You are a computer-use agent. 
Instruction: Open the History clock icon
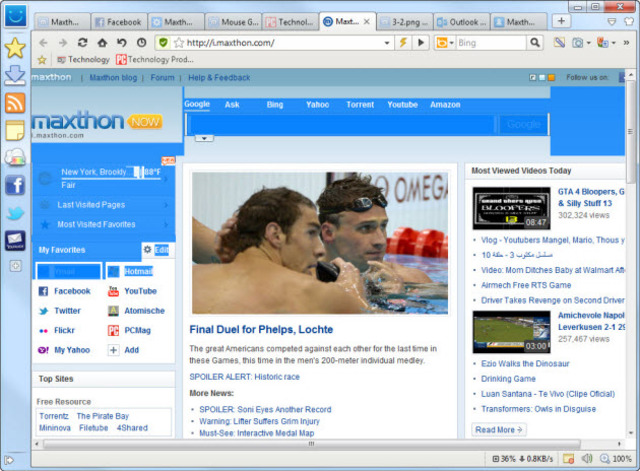142,42
